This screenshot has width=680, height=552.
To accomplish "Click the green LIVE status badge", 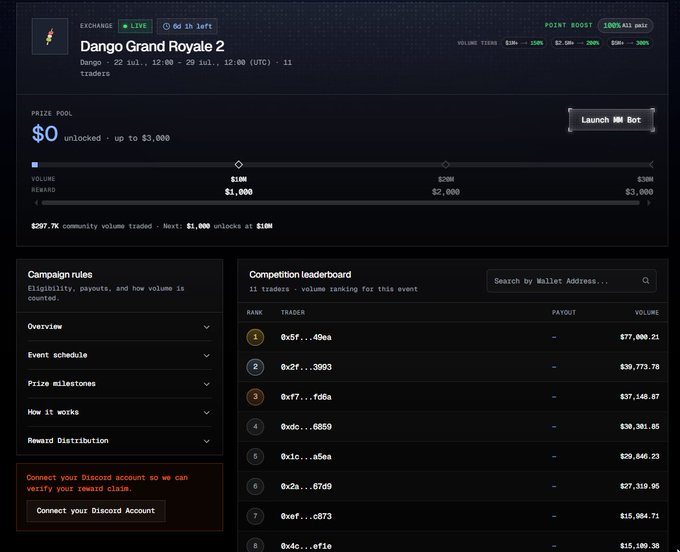I will [x=135, y=26].
